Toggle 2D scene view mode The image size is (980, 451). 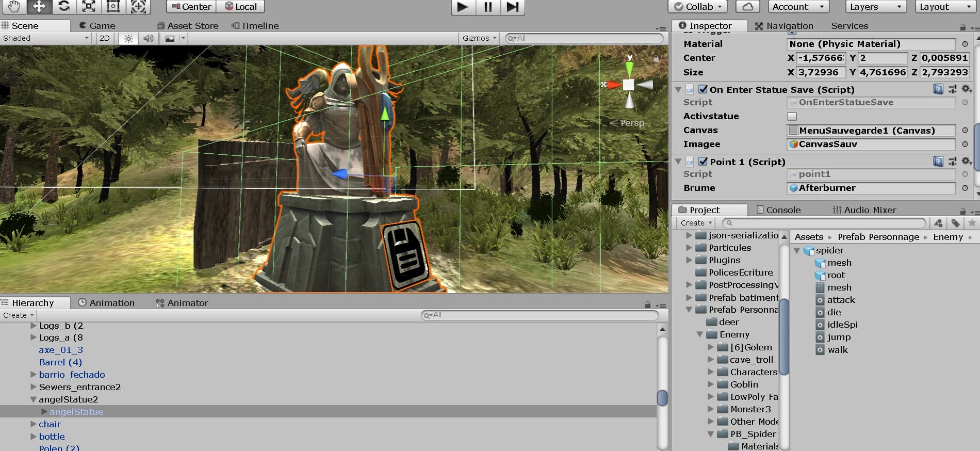105,38
